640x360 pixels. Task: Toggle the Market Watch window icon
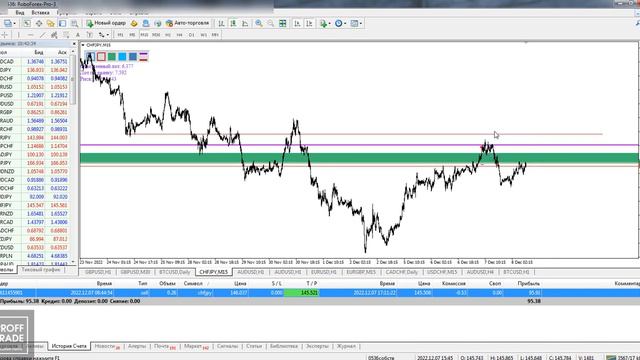coord(27,23)
